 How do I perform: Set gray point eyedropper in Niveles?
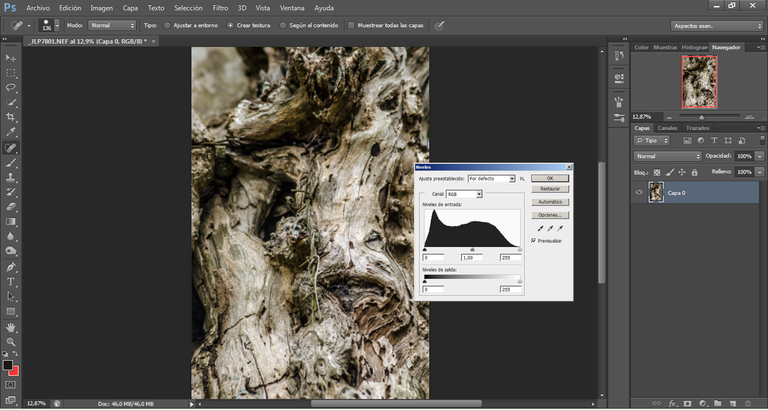point(551,228)
